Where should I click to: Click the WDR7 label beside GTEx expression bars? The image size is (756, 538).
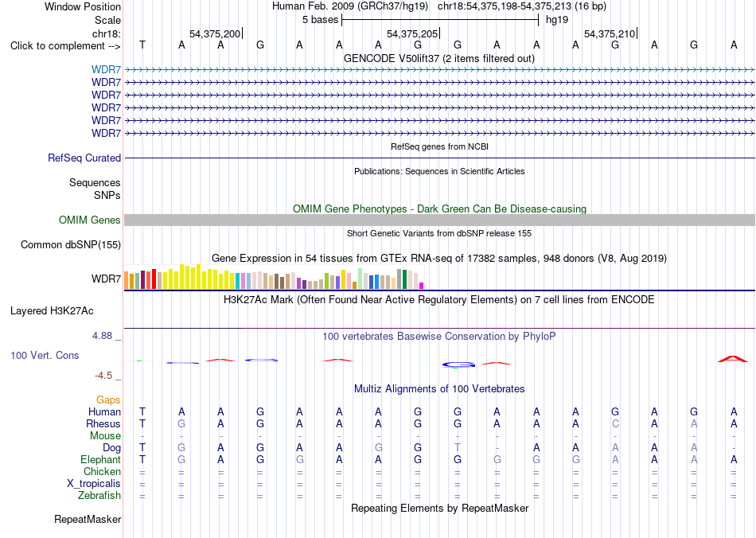[x=106, y=279]
